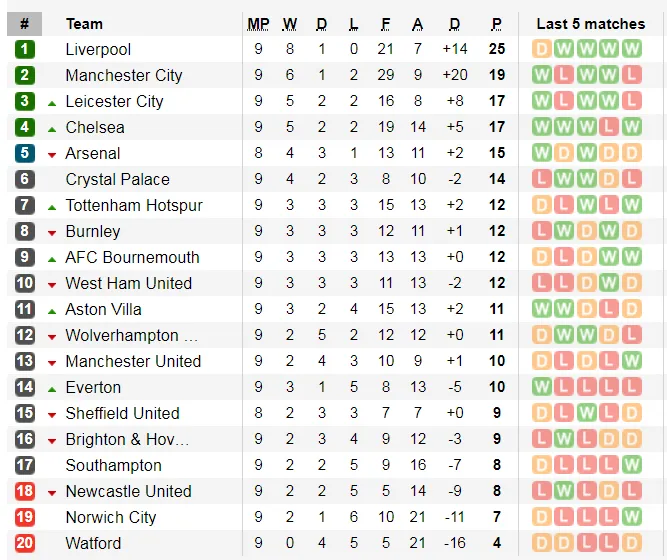The width and height of the screenshot is (667, 560).
Task: Click the loss badge in Chelsea's last matches
Action: coord(608,127)
